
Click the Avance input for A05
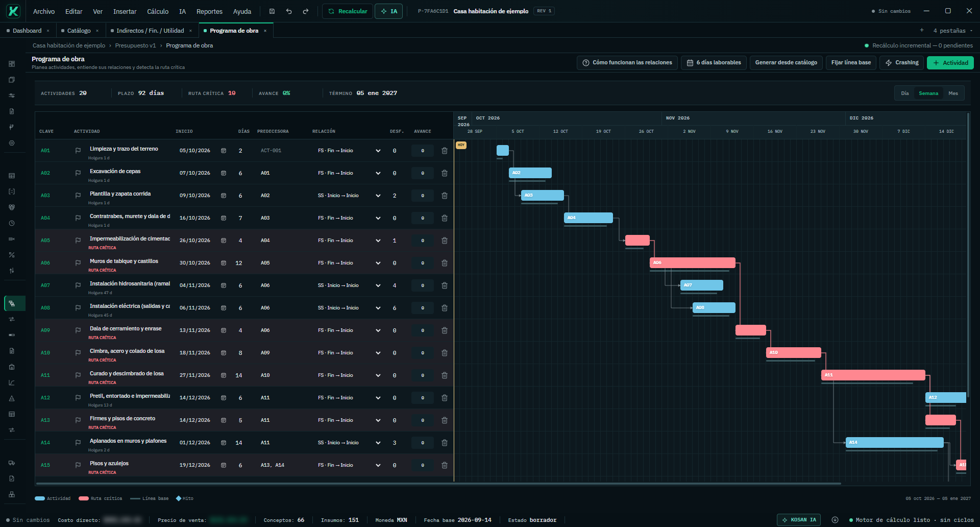point(423,241)
